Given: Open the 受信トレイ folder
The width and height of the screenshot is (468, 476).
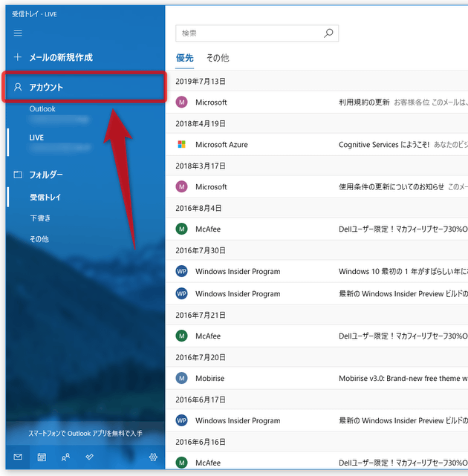Looking at the screenshot, I should click(x=85, y=197).
